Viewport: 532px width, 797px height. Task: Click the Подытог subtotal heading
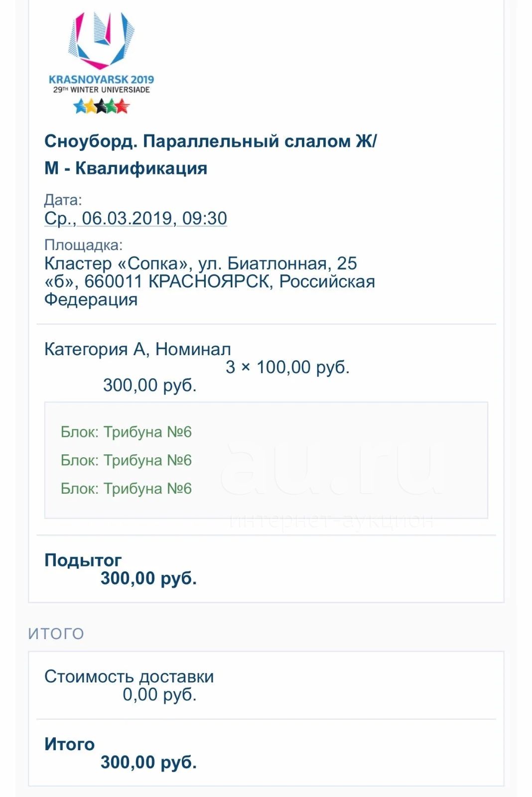click(x=83, y=560)
